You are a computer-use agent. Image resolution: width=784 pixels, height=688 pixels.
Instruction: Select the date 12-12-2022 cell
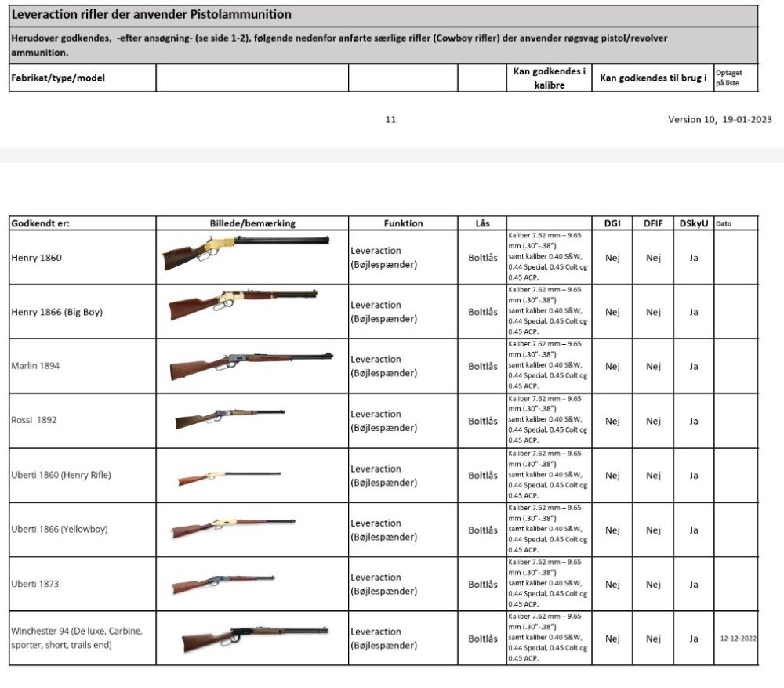[x=738, y=639]
